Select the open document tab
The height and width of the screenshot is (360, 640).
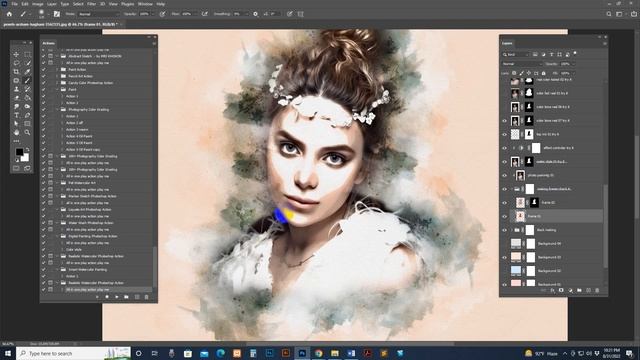[x=60, y=24]
